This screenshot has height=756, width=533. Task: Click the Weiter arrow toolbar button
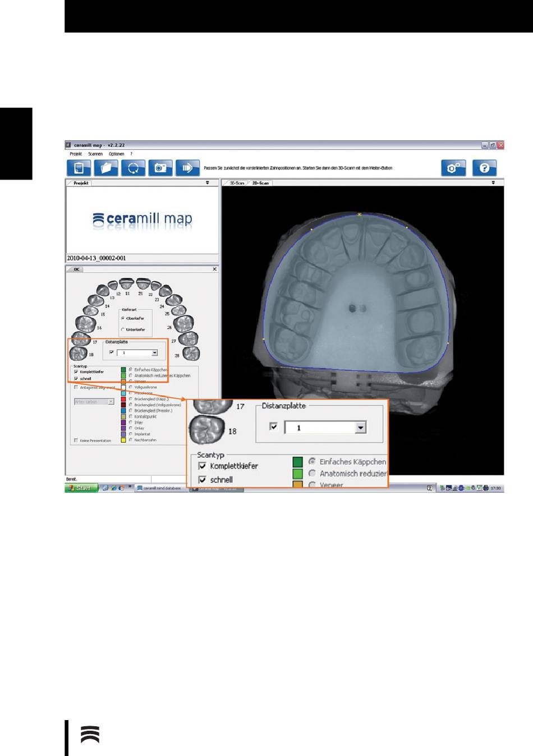[187, 168]
